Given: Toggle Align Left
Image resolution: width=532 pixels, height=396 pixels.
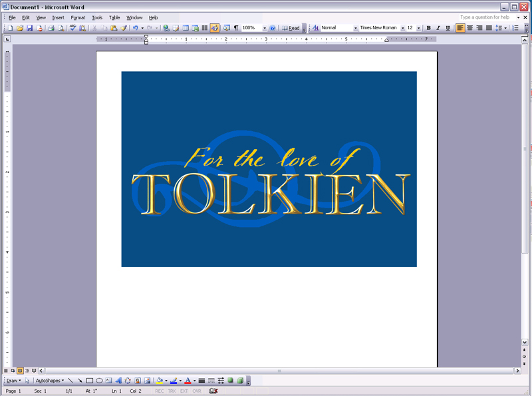Looking at the screenshot, I should (460, 28).
